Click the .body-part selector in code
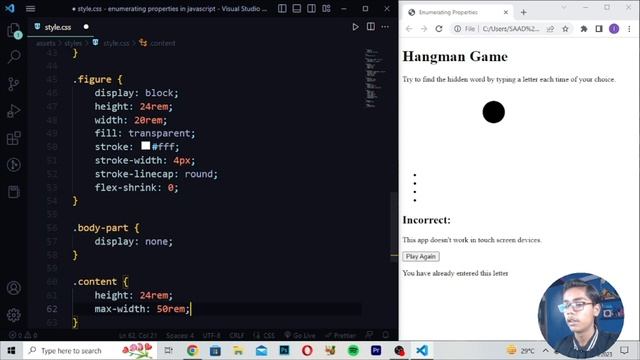 click(x=100, y=228)
